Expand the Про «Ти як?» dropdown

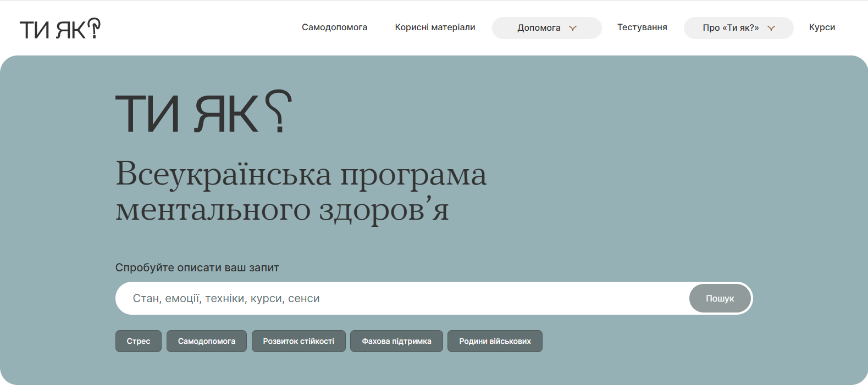(731, 28)
